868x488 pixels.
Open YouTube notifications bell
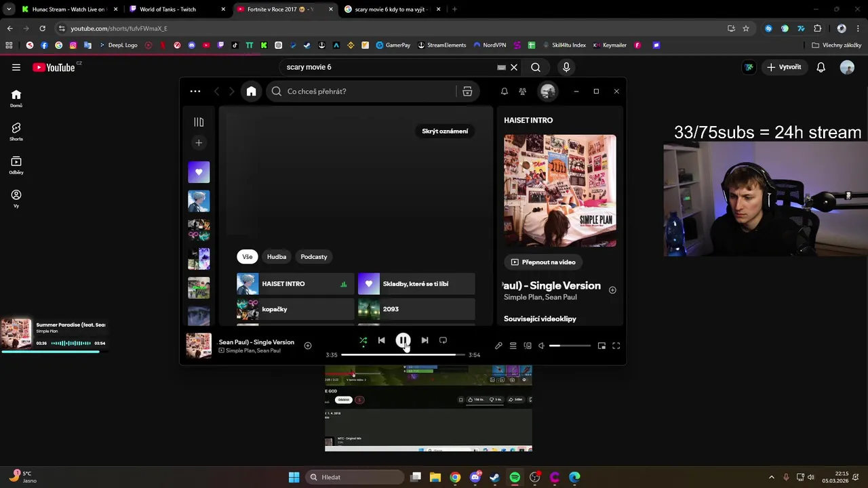pos(821,67)
